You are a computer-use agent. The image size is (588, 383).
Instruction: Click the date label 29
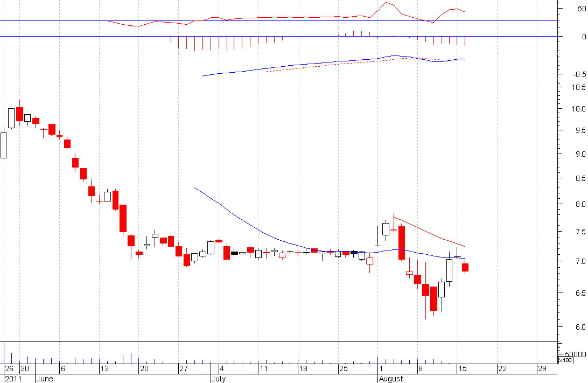[542, 369]
